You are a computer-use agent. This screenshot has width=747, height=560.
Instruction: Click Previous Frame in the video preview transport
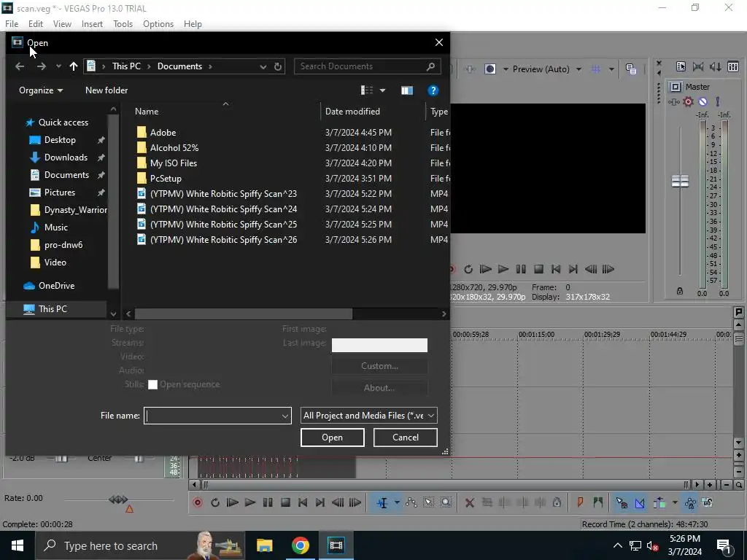click(591, 269)
